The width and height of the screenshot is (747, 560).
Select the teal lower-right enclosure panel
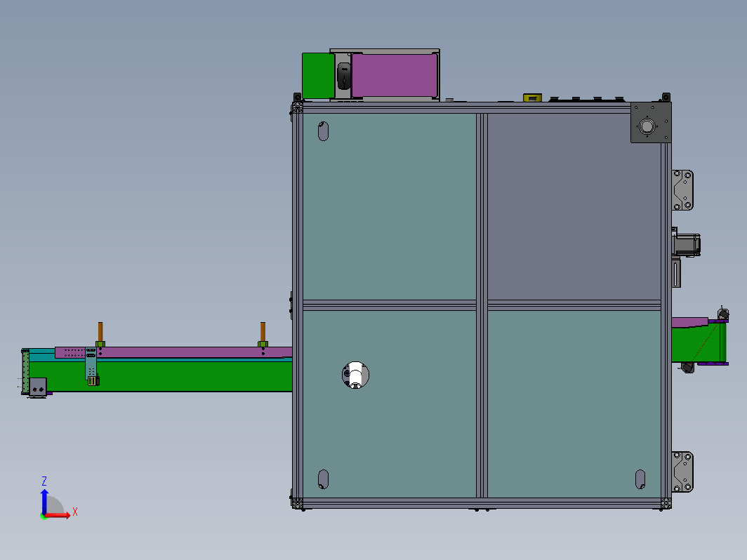point(574,404)
